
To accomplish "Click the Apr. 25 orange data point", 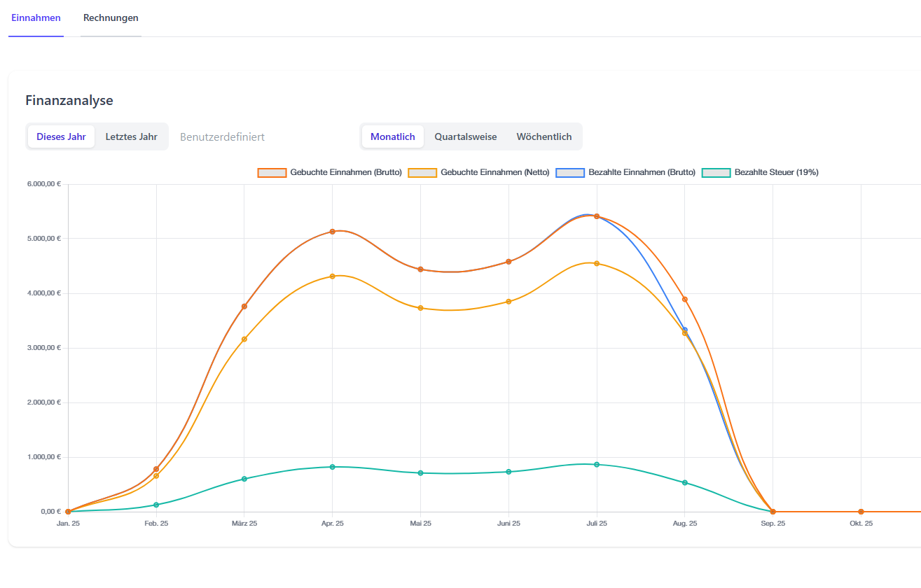I will click(333, 231).
